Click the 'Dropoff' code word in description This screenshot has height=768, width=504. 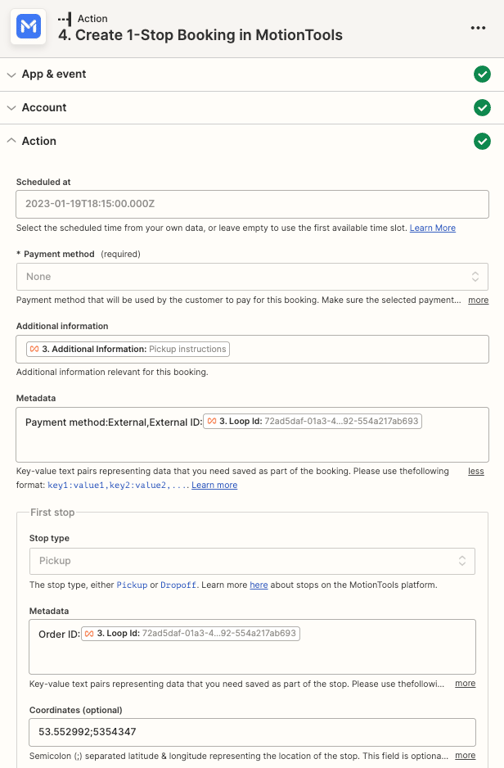point(179,585)
